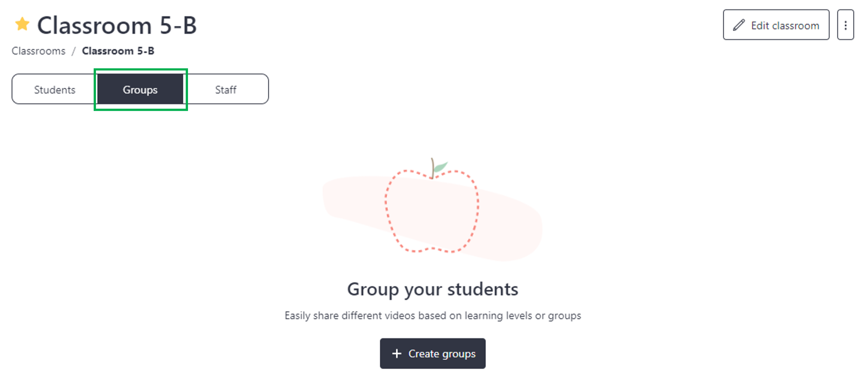Click the Create groups button

pyautogui.click(x=433, y=353)
